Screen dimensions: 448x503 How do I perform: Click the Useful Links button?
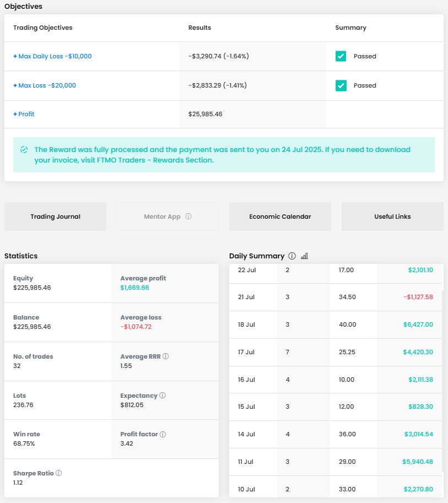392,217
